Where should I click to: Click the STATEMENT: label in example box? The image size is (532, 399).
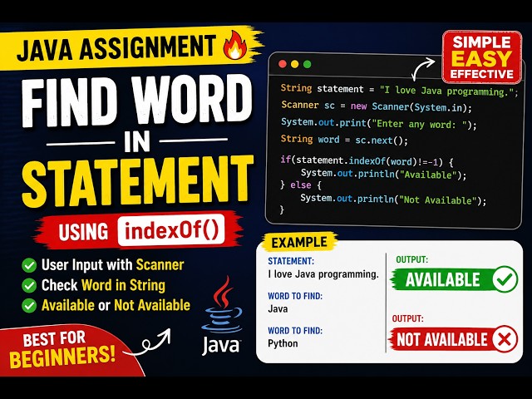click(291, 261)
